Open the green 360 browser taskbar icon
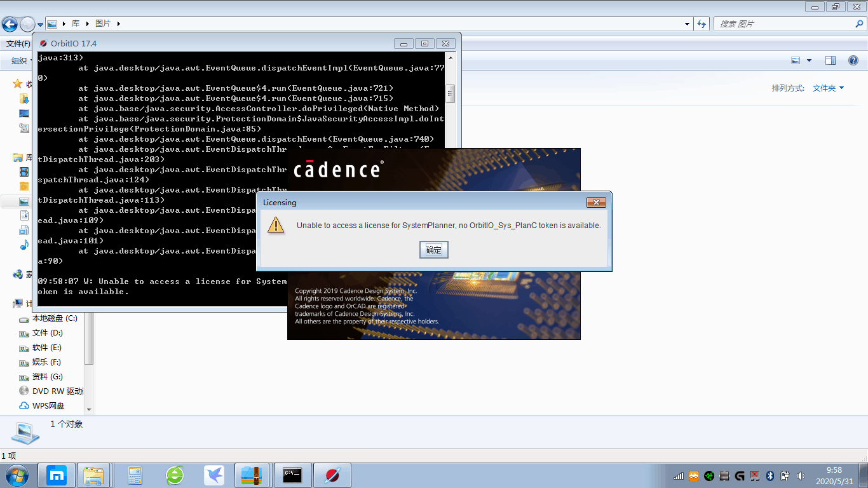 pyautogui.click(x=175, y=475)
